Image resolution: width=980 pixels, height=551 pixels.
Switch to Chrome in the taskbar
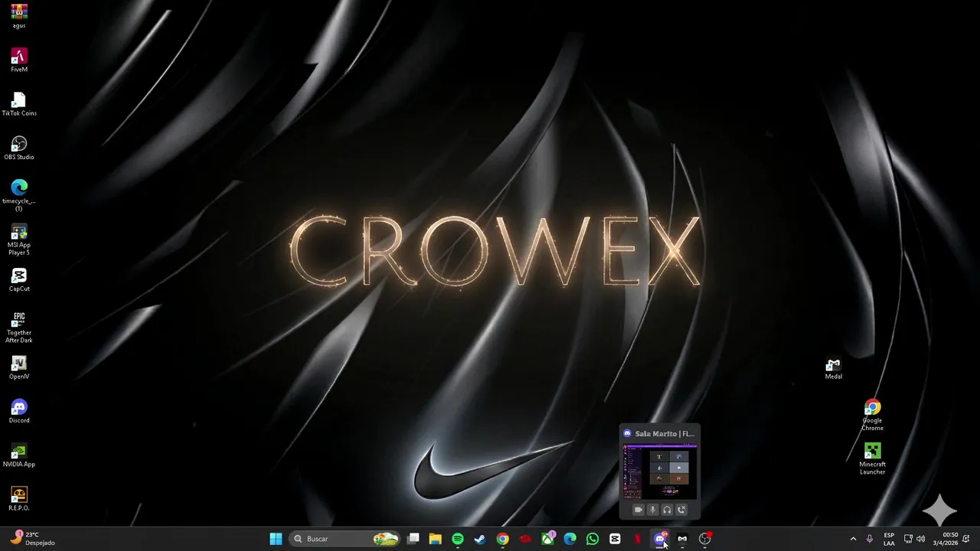pos(502,539)
